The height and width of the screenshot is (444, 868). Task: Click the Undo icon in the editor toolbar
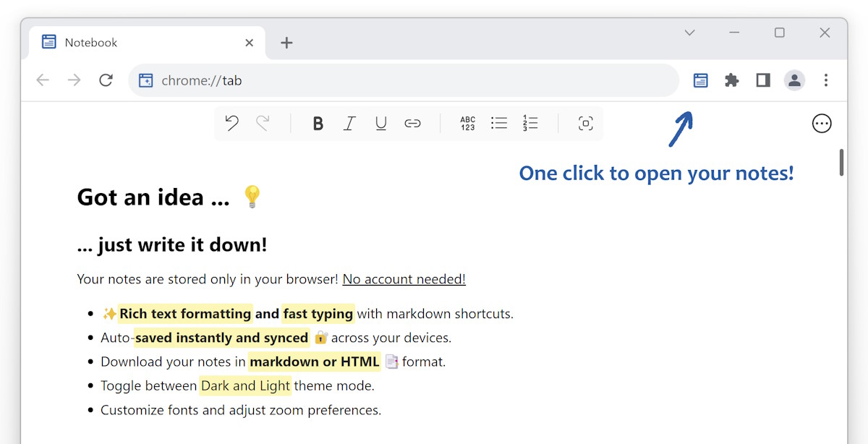231,123
